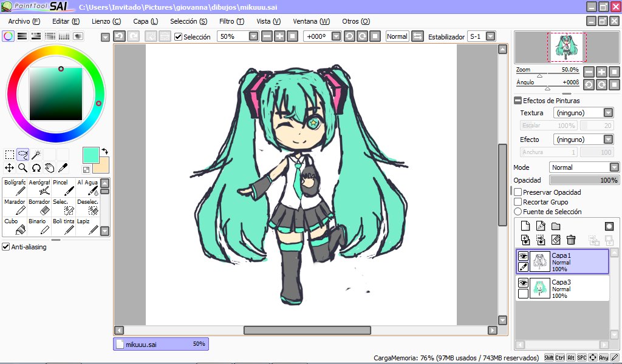
Task: Hide the Capa3 layer eye
Action: pos(523,283)
